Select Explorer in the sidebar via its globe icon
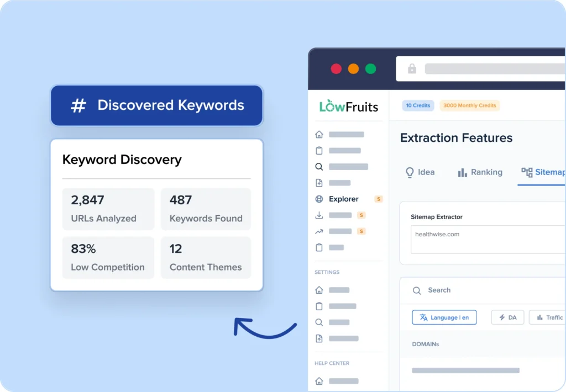The image size is (566, 392). tap(319, 199)
